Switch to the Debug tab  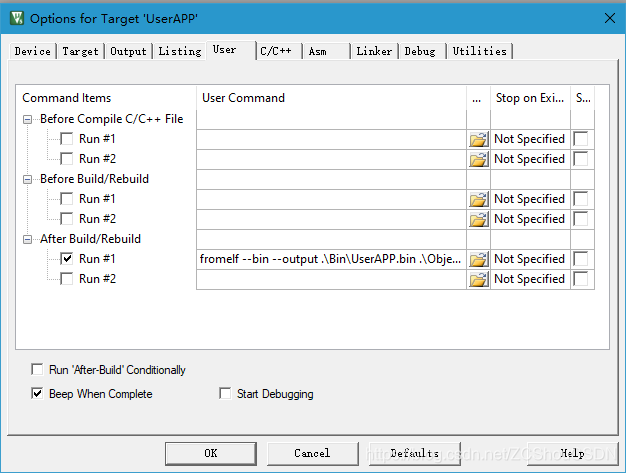(x=422, y=51)
